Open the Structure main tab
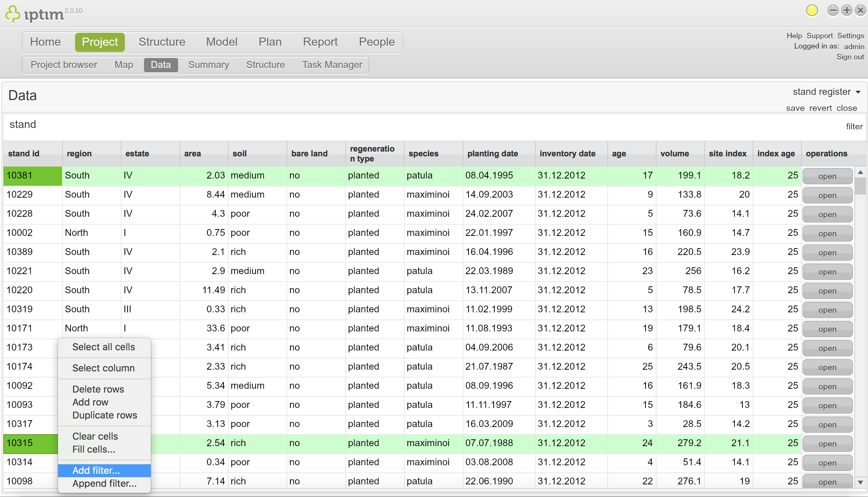This screenshot has height=497, width=868. (162, 42)
